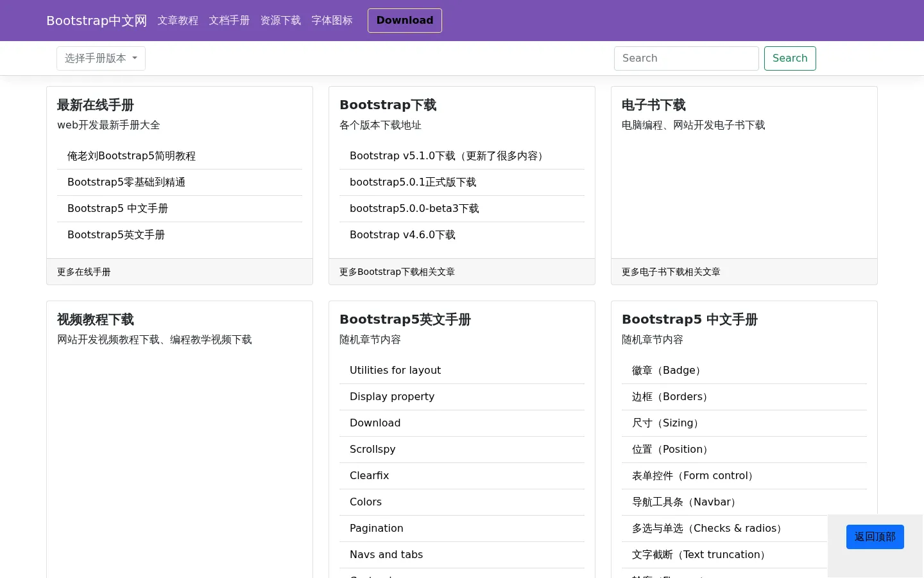Viewport: 924px width, 578px height.
Task: Open 表单控件（Form control）chapter
Action: 695,476
